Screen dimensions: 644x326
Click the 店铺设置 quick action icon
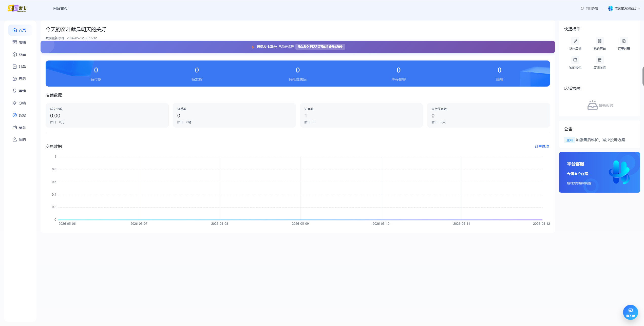pos(599,60)
